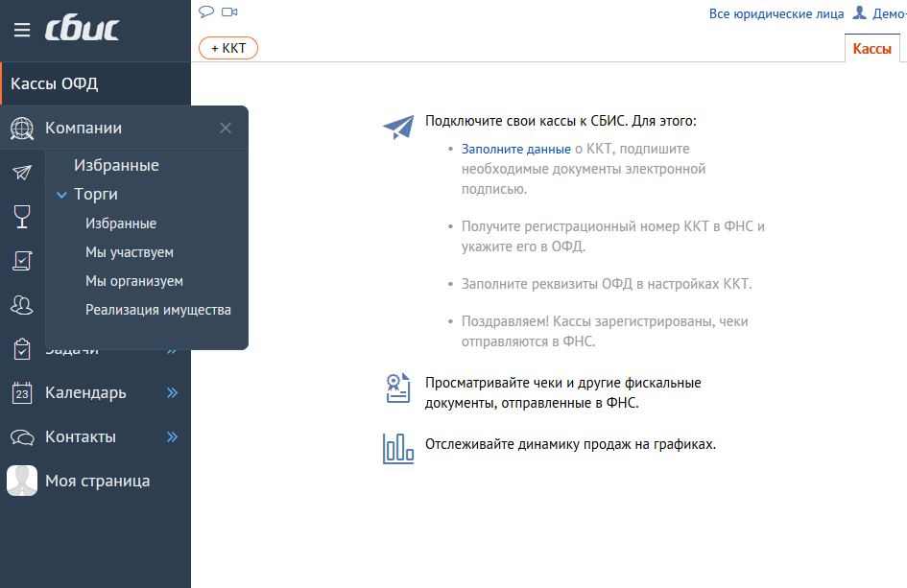Viewport: 907px width, 588px height.
Task: Open Реализация имущества item
Action: (x=158, y=310)
